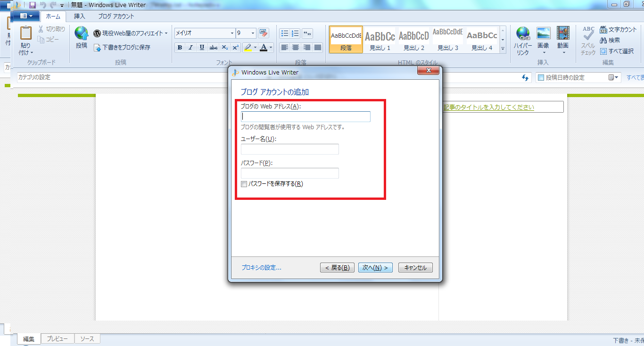This screenshot has width=644, height=346.
Task: Click the ユーザー名 input field
Action: pos(290,149)
